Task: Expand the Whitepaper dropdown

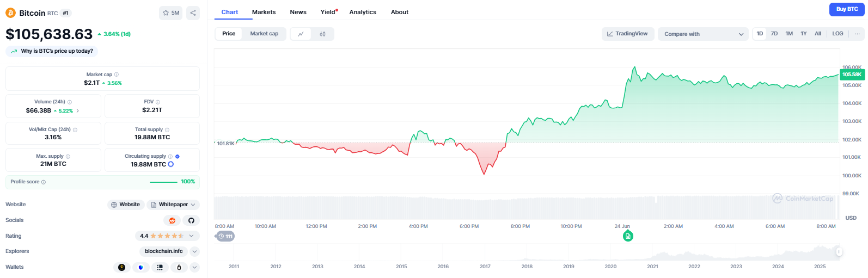Action: pyautogui.click(x=173, y=205)
